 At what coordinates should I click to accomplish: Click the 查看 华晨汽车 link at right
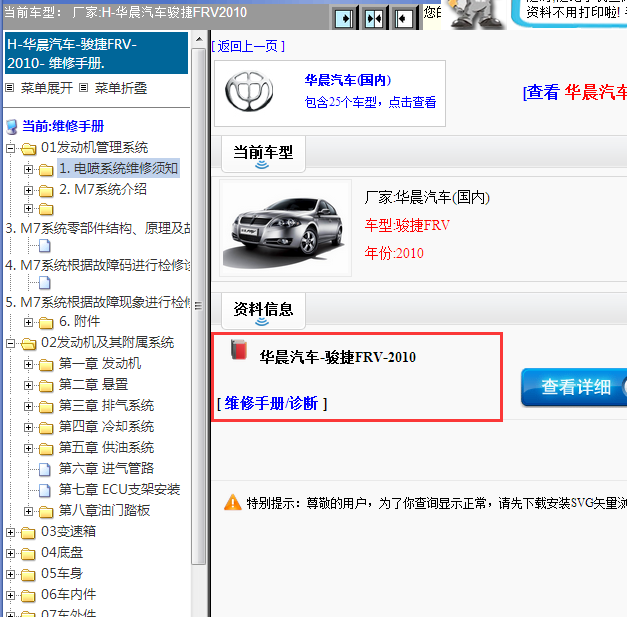pyautogui.click(x=575, y=92)
